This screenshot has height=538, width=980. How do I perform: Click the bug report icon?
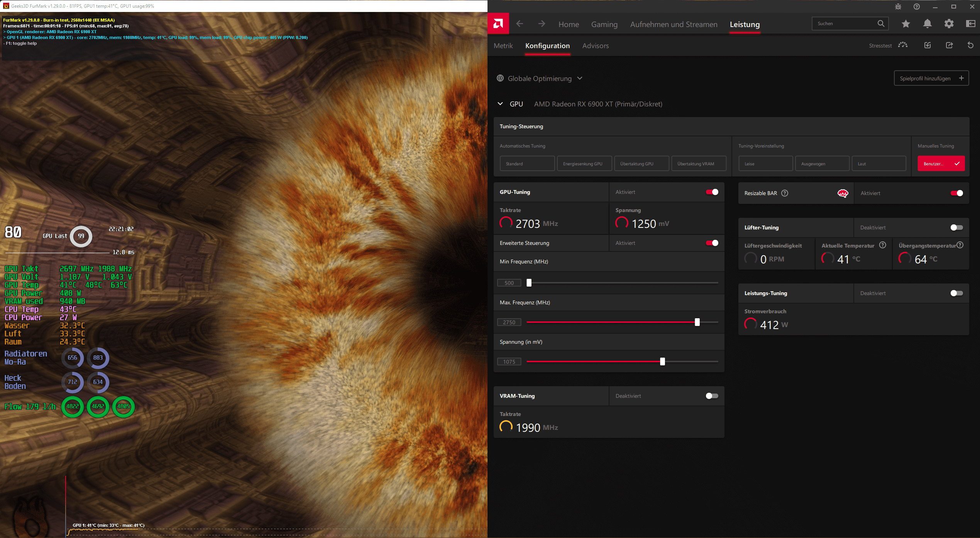898,7
